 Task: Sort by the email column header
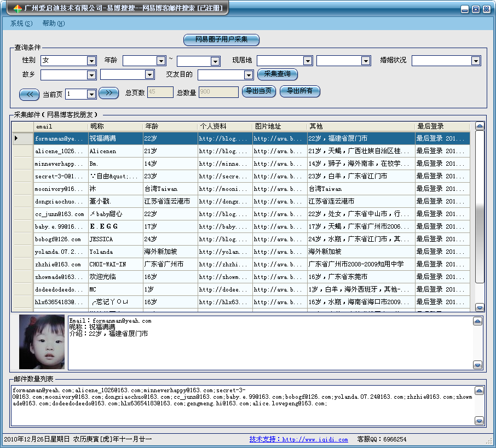coord(61,126)
